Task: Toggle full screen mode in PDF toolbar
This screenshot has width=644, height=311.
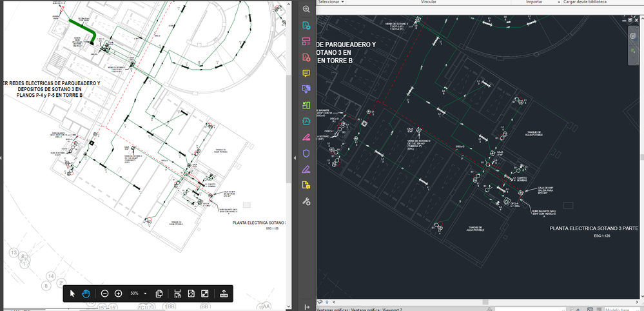Action: pos(204,294)
